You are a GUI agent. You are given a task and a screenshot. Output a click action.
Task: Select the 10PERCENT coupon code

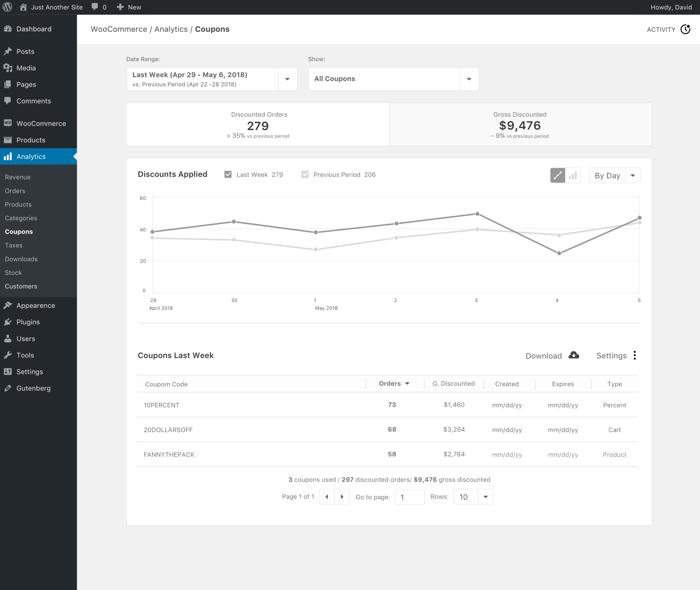point(161,405)
